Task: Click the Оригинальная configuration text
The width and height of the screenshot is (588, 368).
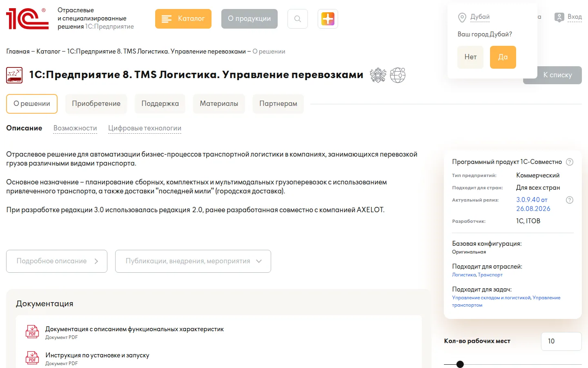Action: pos(469,252)
